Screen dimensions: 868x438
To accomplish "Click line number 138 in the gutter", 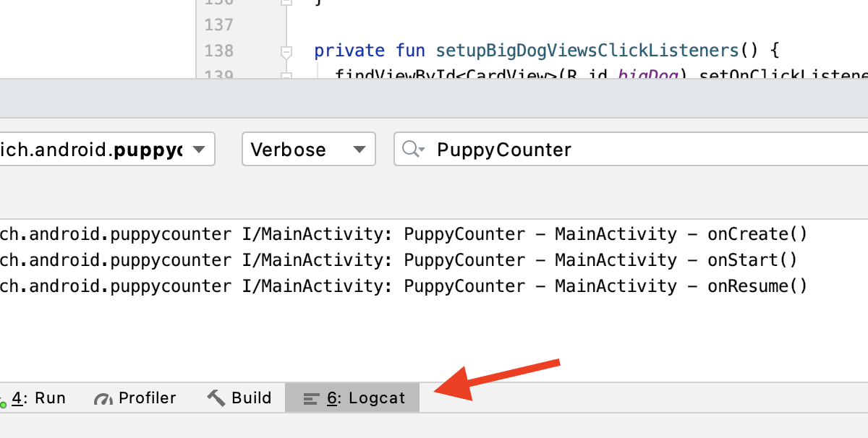I will [x=218, y=51].
